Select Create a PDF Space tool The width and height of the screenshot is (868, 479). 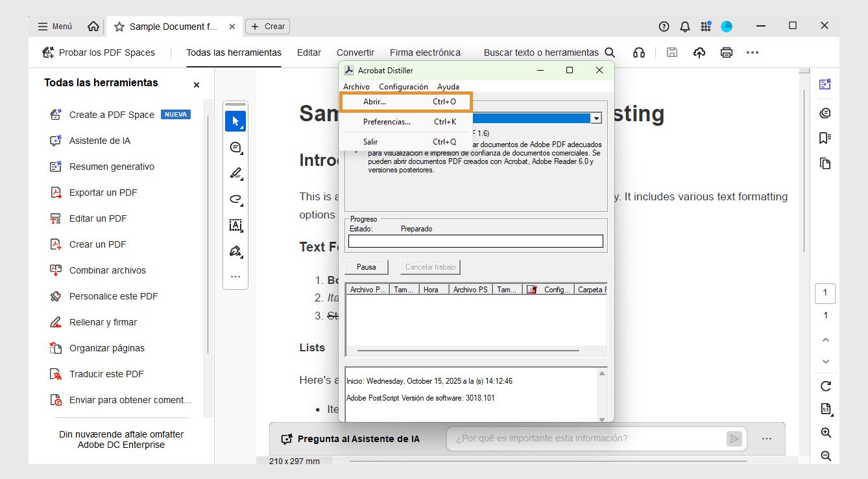(x=121, y=115)
